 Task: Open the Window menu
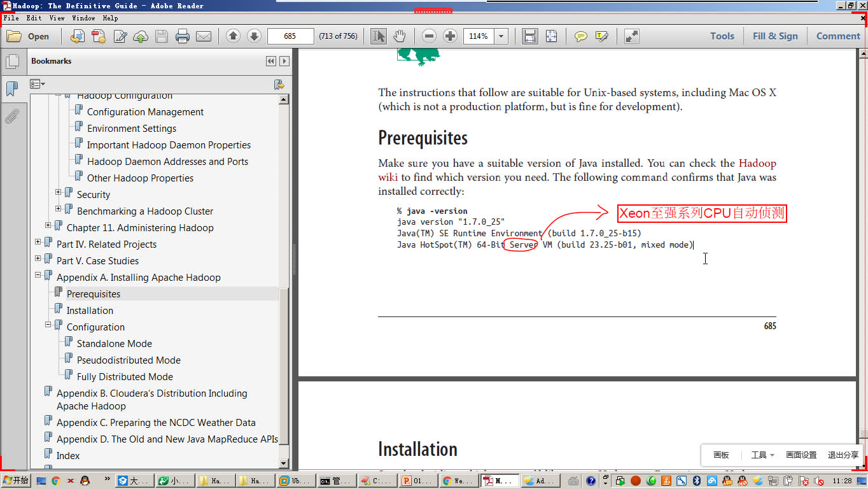click(x=83, y=18)
